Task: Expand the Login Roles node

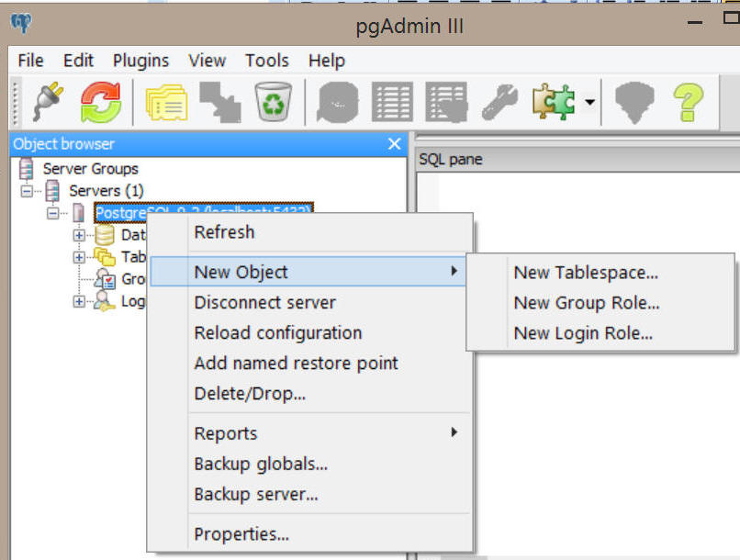Action: click(79, 301)
